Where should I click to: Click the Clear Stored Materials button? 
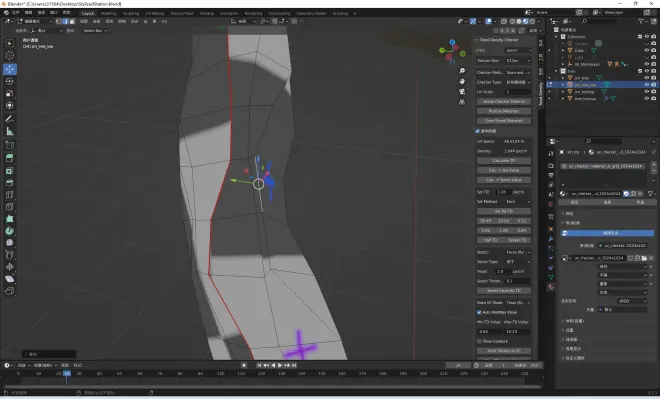coord(504,121)
